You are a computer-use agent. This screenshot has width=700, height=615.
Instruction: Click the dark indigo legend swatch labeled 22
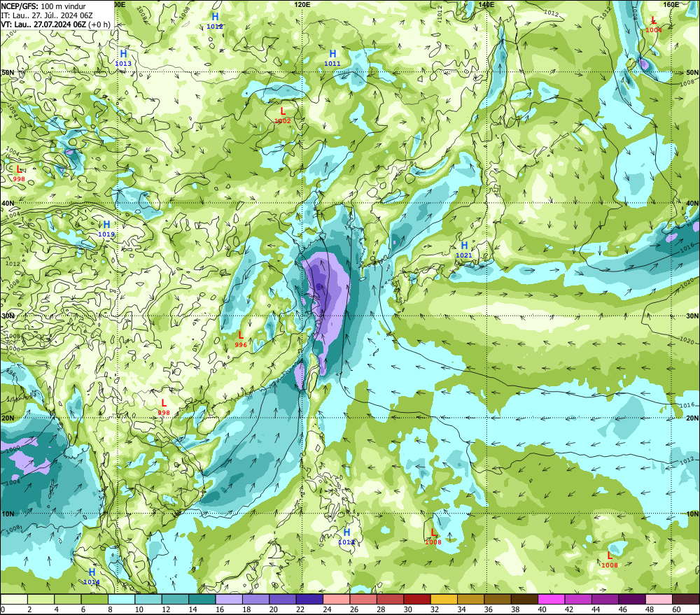[309, 599]
